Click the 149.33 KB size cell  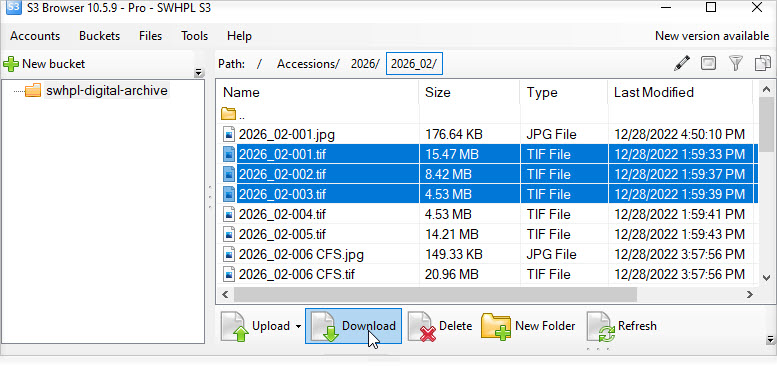pos(454,255)
